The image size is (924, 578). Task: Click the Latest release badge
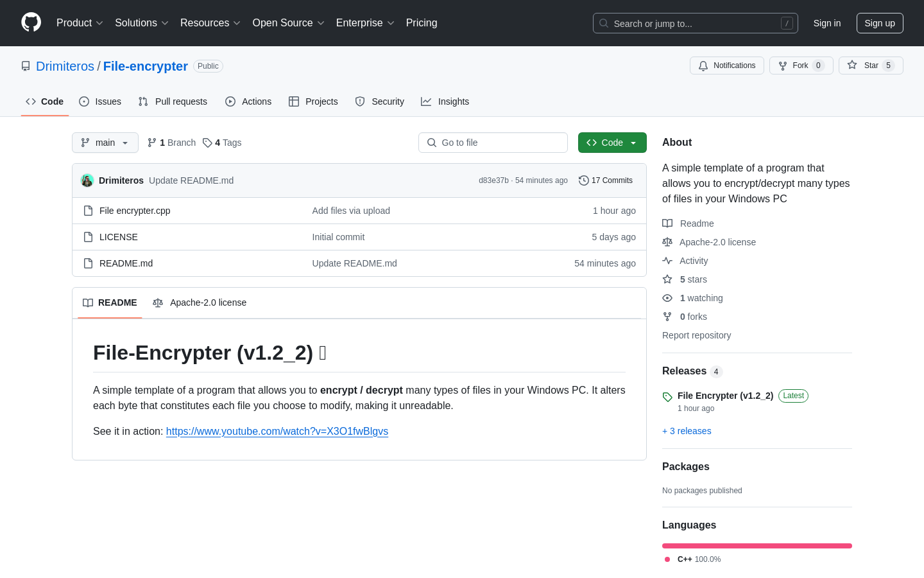coord(793,396)
